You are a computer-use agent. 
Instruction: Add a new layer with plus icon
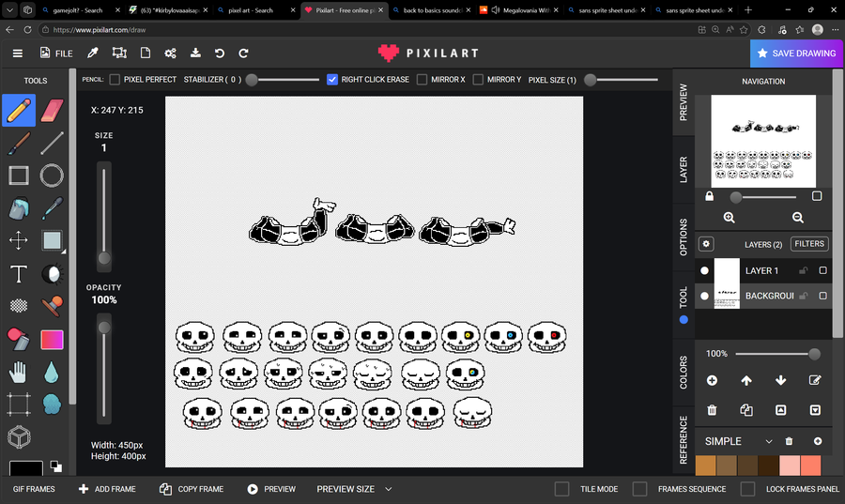click(712, 381)
